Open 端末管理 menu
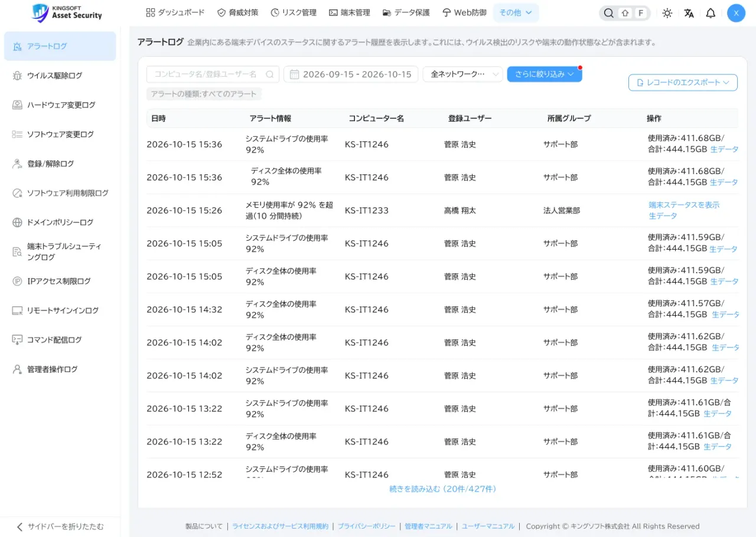This screenshot has width=756, height=537. [x=349, y=12]
